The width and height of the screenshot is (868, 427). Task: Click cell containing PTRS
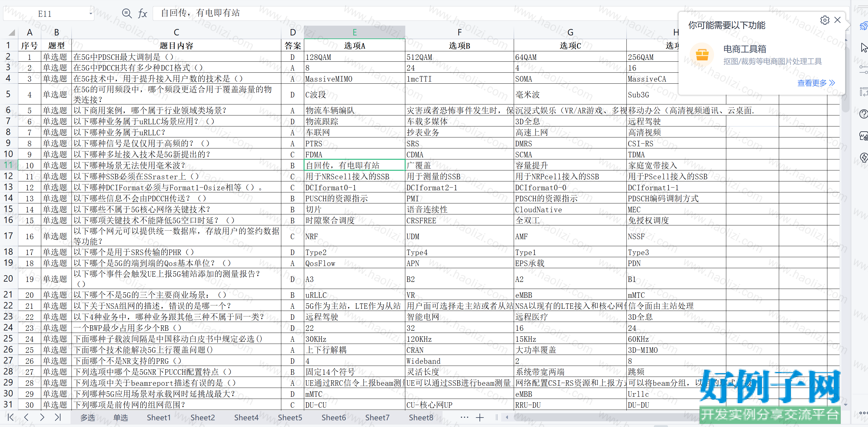(x=355, y=143)
